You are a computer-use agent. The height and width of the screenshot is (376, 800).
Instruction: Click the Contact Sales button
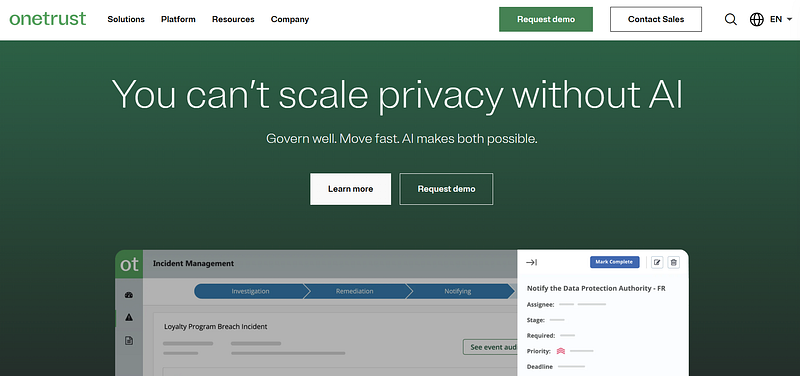[x=656, y=19]
